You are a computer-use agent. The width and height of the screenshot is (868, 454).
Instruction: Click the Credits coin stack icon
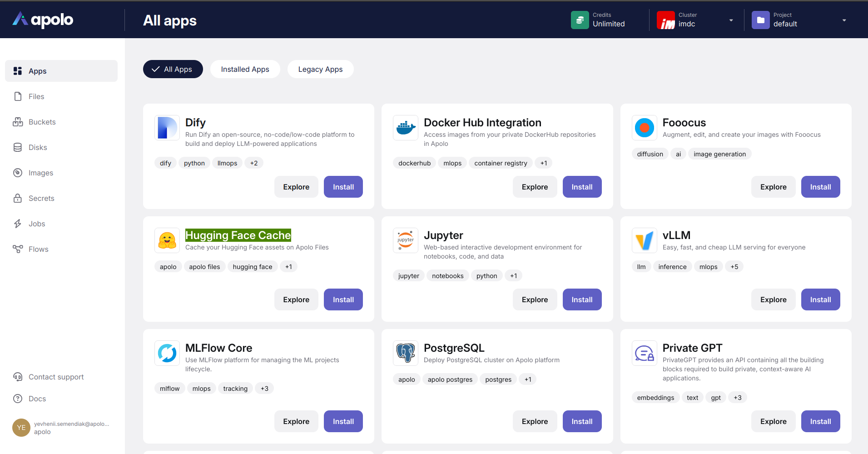pyautogui.click(x=580, y=20)
